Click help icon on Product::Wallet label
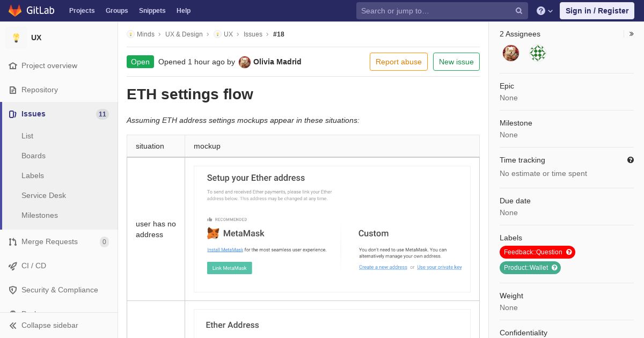Viewport: 644px width, 338px height. [554, 268]
